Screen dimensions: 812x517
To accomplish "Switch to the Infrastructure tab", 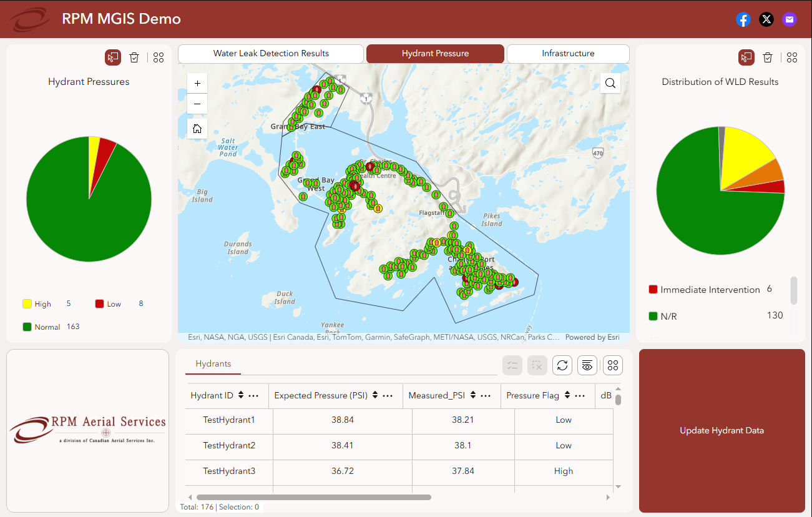I will click(x=567, y=54).
